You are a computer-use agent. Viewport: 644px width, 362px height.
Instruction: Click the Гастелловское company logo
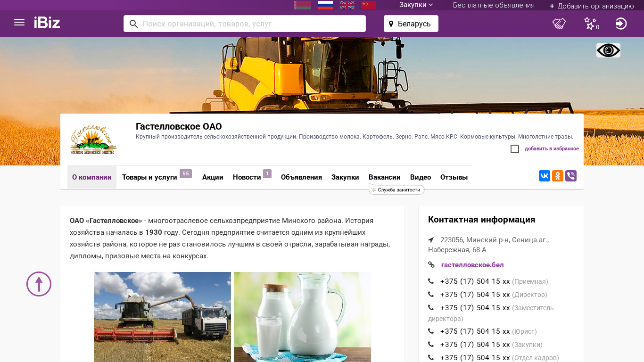point(93,140)
